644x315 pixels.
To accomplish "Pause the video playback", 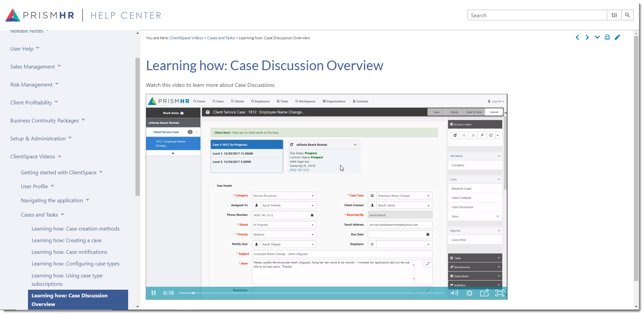I will (x=153, y=293).
